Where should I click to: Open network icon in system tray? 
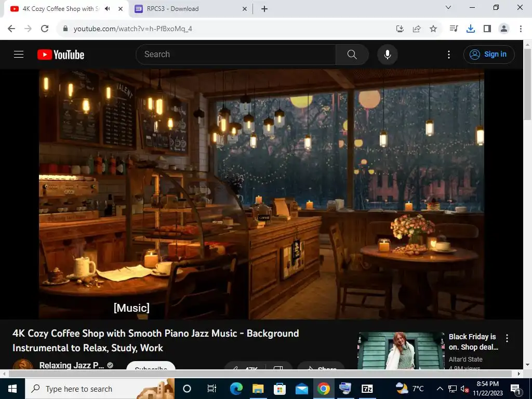coord(453,389)
